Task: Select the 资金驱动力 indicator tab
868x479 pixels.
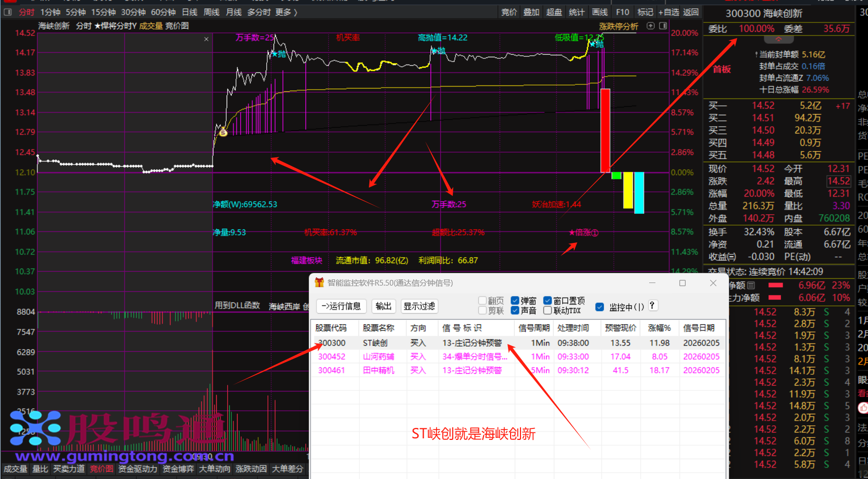Action: tap(138, 469)
